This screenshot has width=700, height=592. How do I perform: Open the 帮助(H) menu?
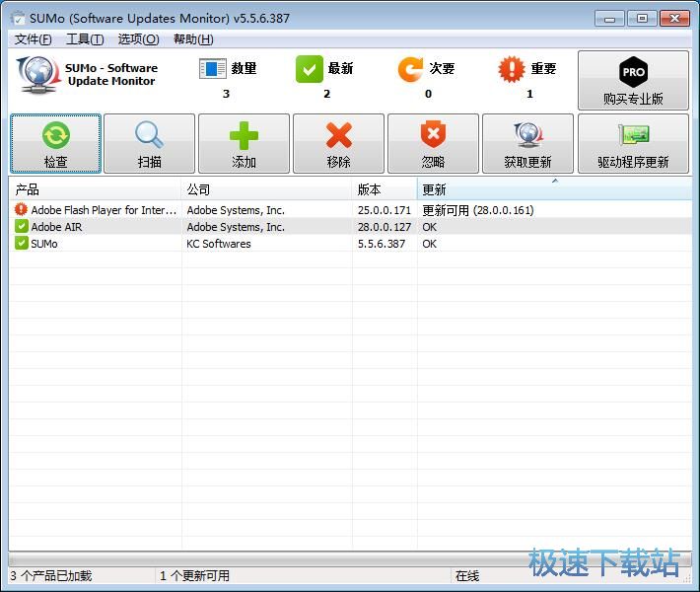[193, 39]
